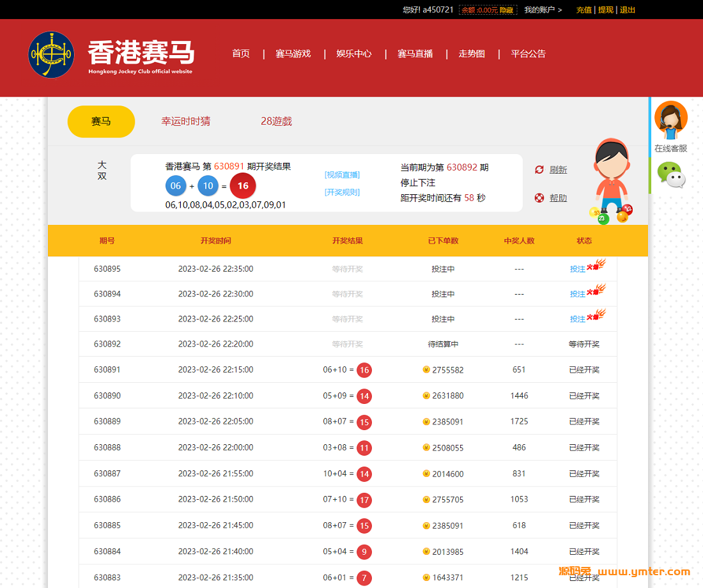Open 赛马游戏 in the navigation

(293, 54)
